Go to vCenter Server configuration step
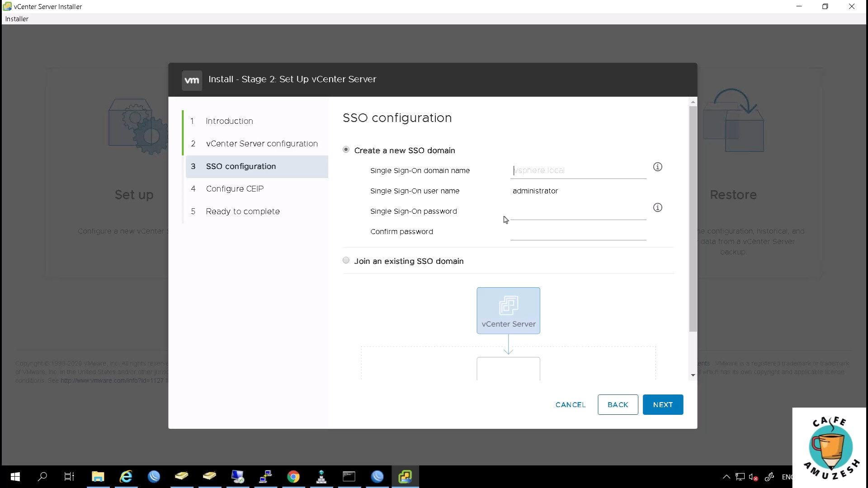This screenshot has width=868, height=488. [256, 144]
